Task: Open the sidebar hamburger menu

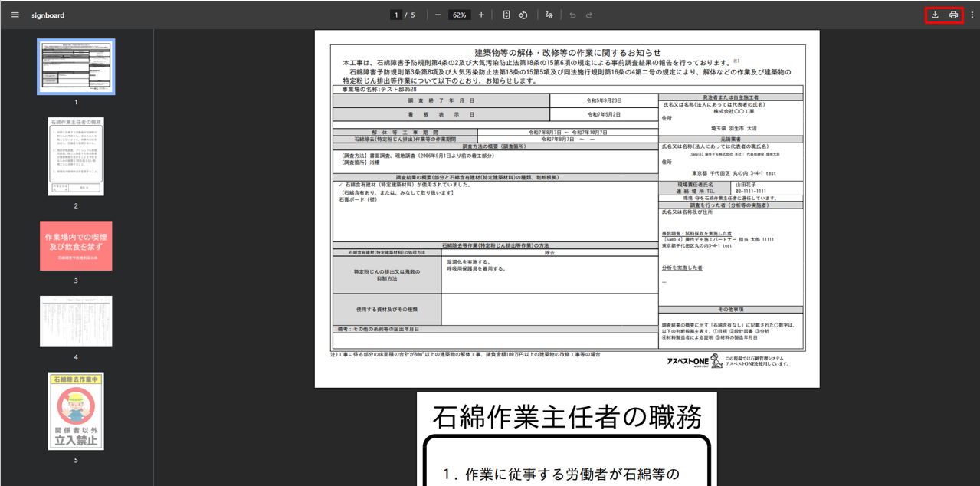Action: (15, 15)
